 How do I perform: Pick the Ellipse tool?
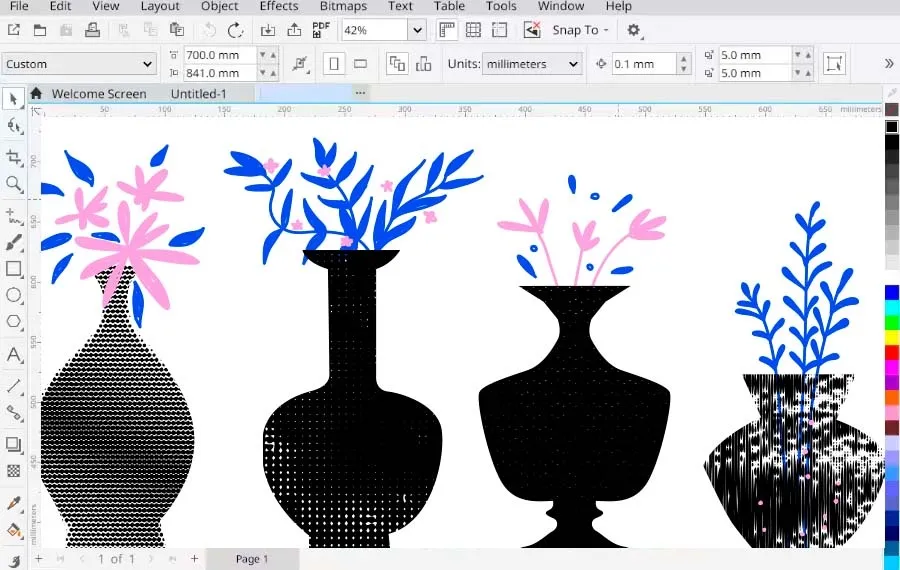pyautogui.click(x=14, y=296)
